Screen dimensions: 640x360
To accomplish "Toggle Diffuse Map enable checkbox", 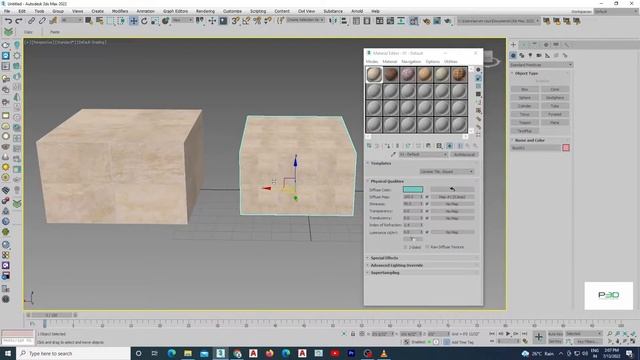I will (427, 197).
